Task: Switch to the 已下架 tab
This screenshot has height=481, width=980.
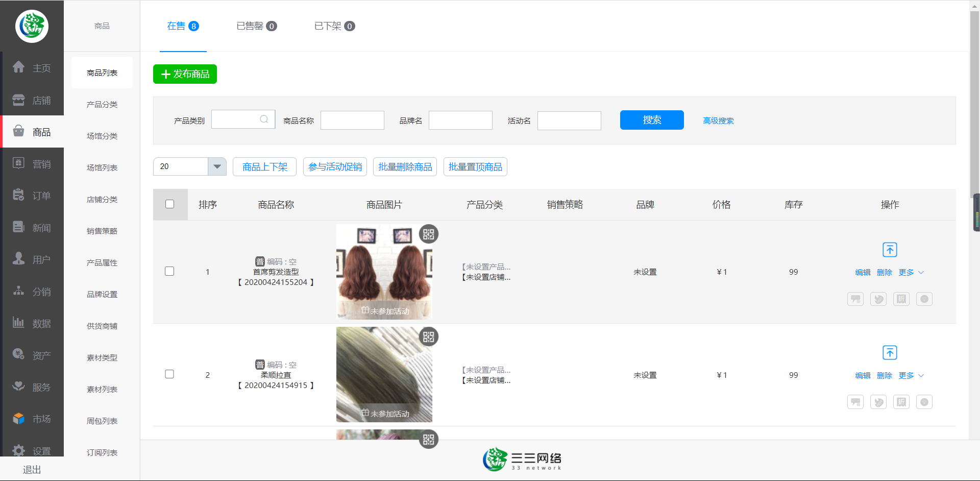Action: 334,26
